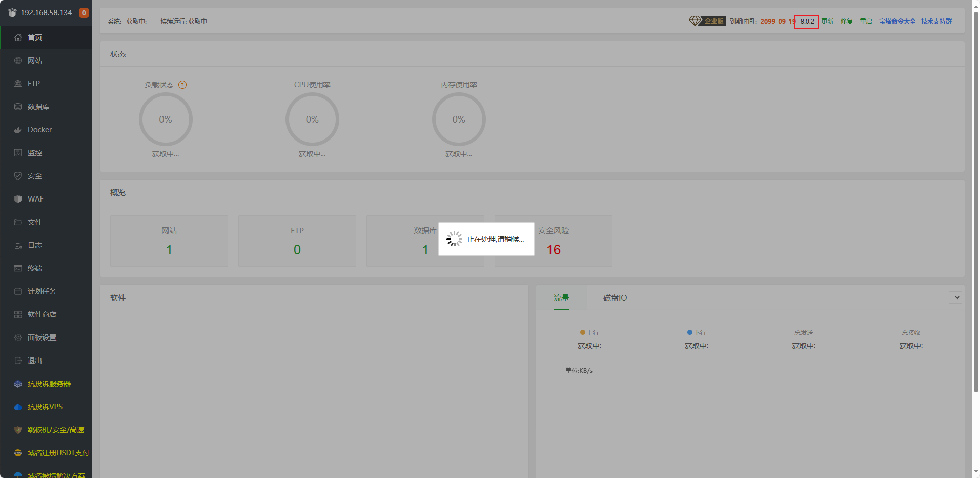The image size is (980, 478).
Task: Expand the dropdown in the 流量 panel
Action: (956, 297)
